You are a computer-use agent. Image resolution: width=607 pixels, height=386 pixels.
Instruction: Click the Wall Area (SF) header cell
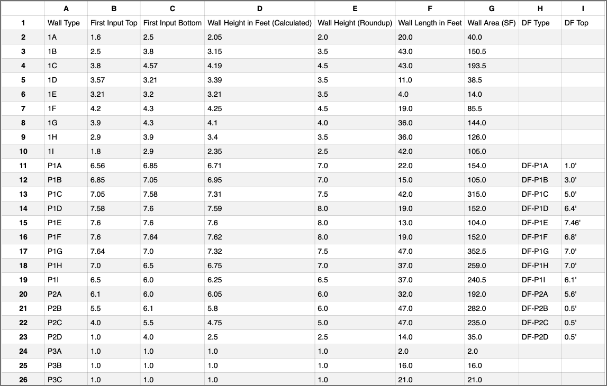(491, 23)
